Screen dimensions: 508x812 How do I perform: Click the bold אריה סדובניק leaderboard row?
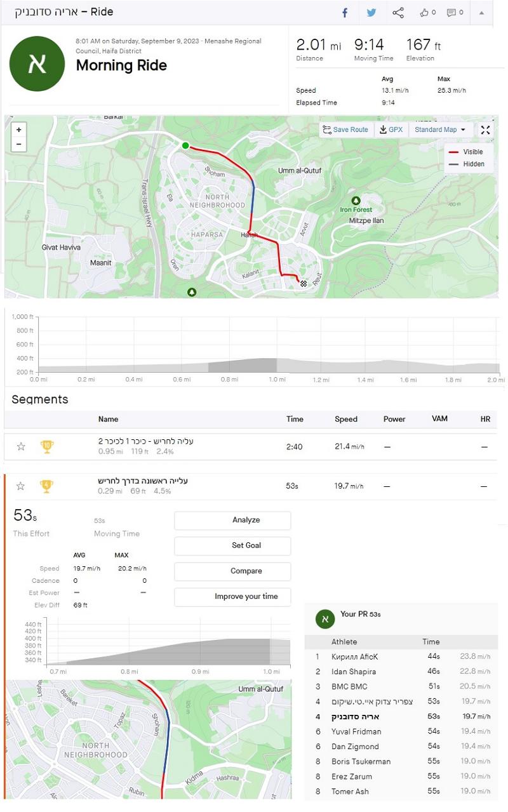tap(402, 716)
